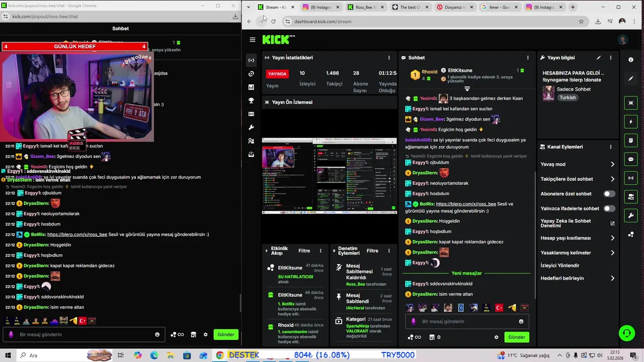Toggle Yalnızca ifadelerle sohbet switch
Image resolution: width=644 pixels, height=362 pixels.
(x=609, y=208)
